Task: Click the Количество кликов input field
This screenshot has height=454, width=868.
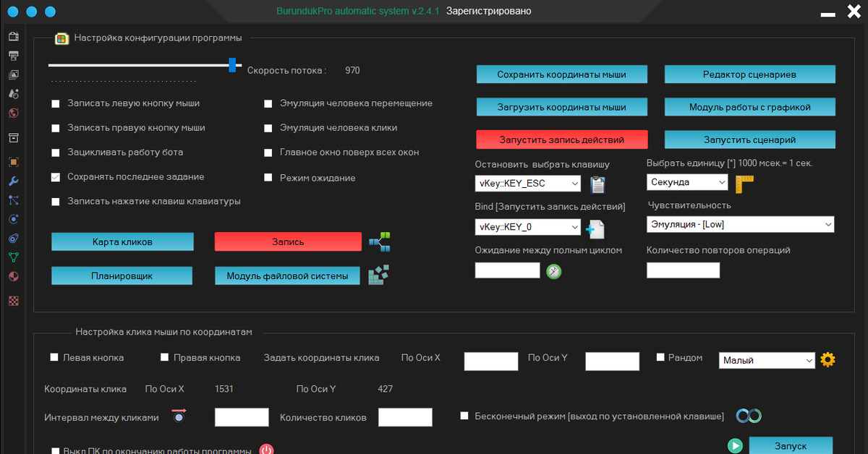Action: coord(405,417)
